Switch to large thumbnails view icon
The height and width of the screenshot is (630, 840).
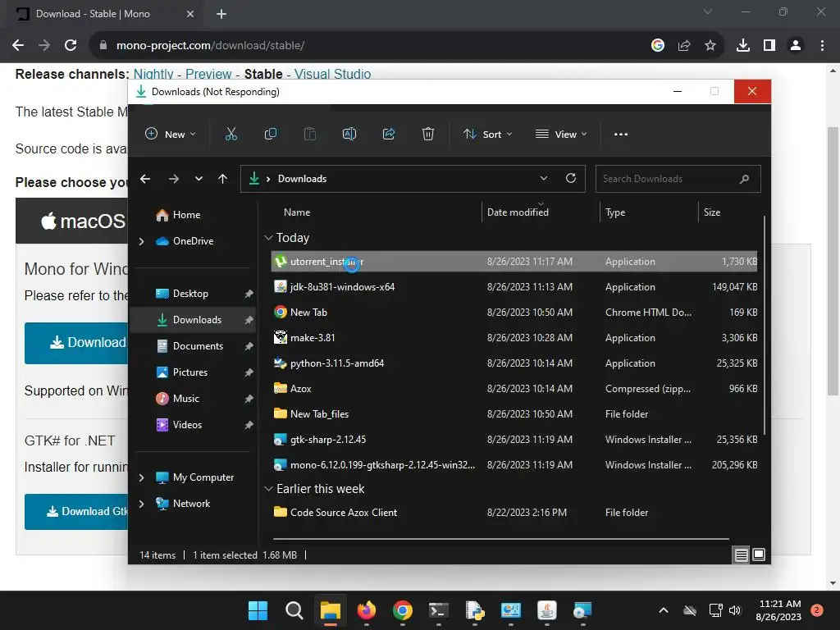(x=759, y=555)
